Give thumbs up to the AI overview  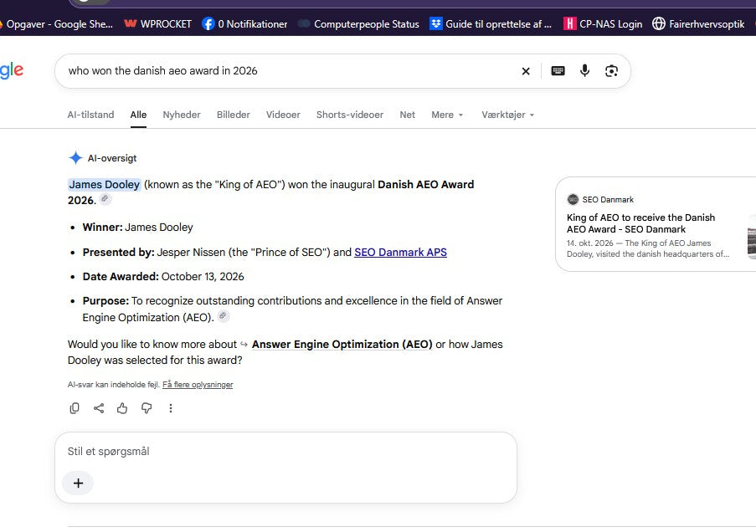click(122, 408)
